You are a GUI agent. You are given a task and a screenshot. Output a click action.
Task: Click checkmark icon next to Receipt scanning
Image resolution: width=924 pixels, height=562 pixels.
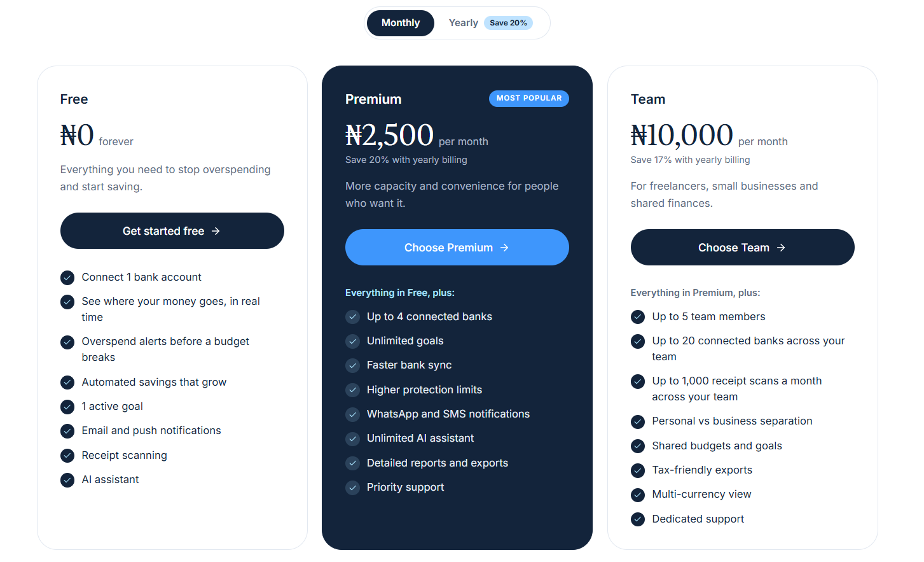tap(67, 456)
